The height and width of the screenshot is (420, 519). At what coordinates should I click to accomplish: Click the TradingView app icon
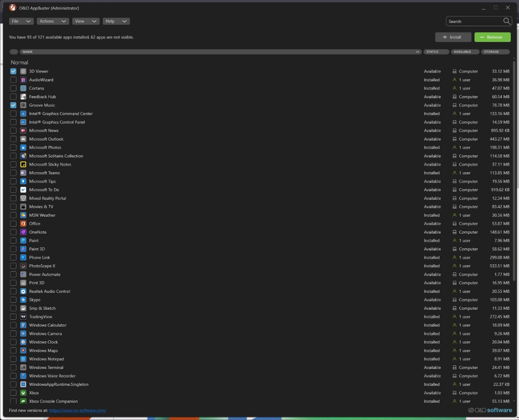click(23, 317)
